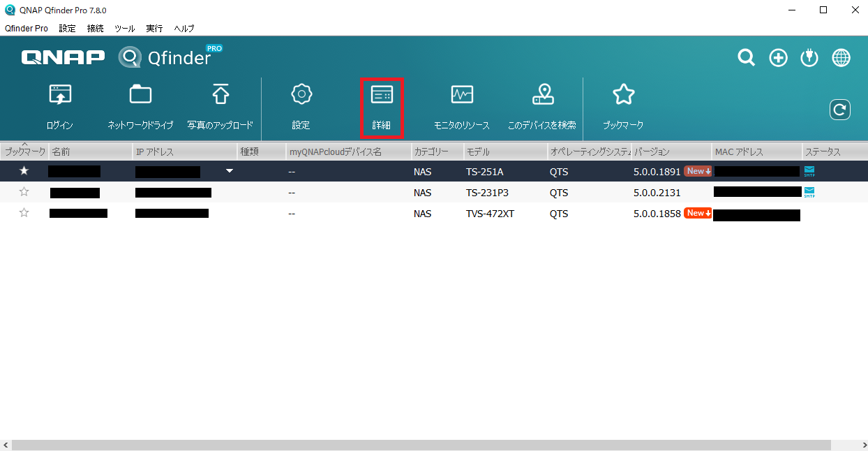Sort by ブックマーク column header
This screenshot has width=868, height=451.
[24, 151]
